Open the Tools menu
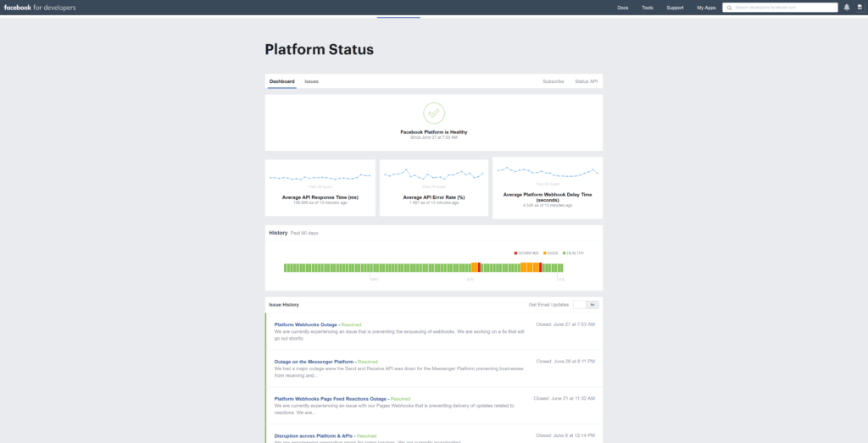The height and width of the screenshot is (443, 868). point(648,8)
